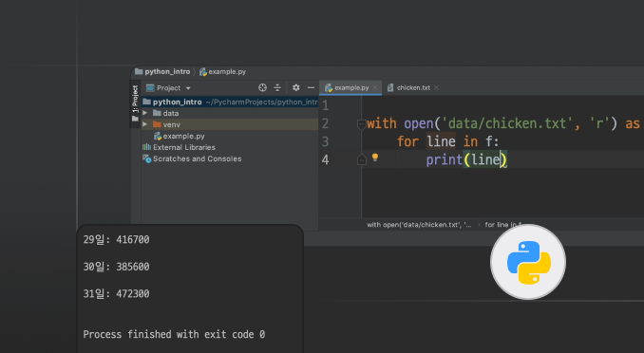Click the collapse all icon in Project panel
644x353 pixels.
tap(277, 87)
